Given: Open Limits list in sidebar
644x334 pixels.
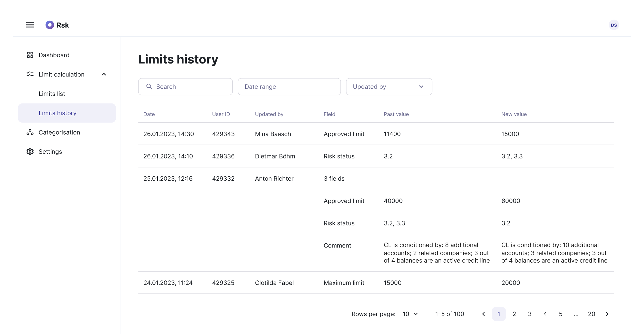Looking at the screenshot, I should [x=52, y=94].
